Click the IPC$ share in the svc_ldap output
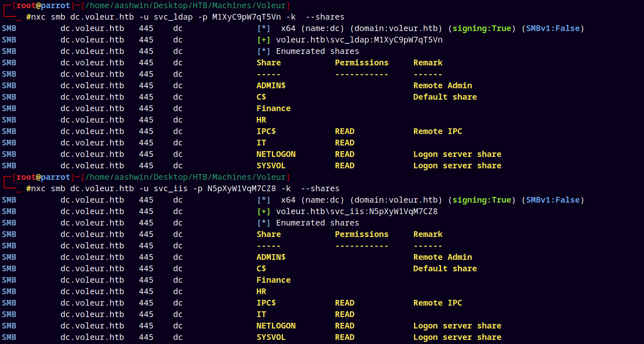The image size is (644, 344). pyautogui.click(x=266, y=132)
